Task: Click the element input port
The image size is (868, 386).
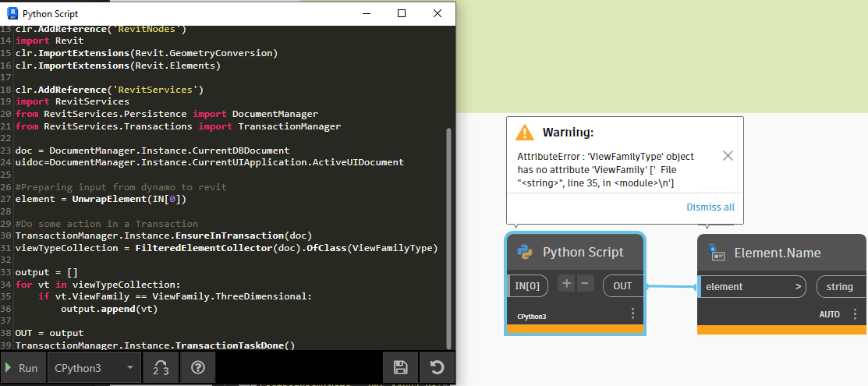Action: pos(753,287)
